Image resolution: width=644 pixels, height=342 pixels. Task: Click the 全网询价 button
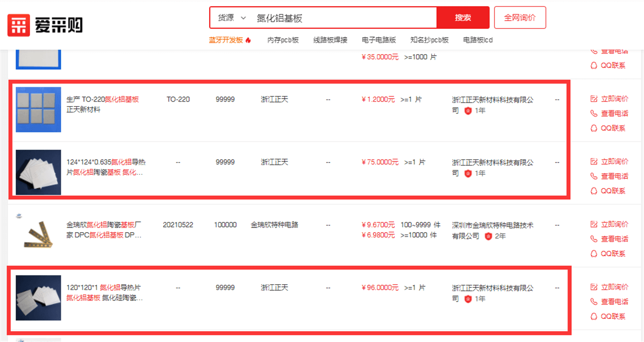pyautogui.click(x=519, y=18)
